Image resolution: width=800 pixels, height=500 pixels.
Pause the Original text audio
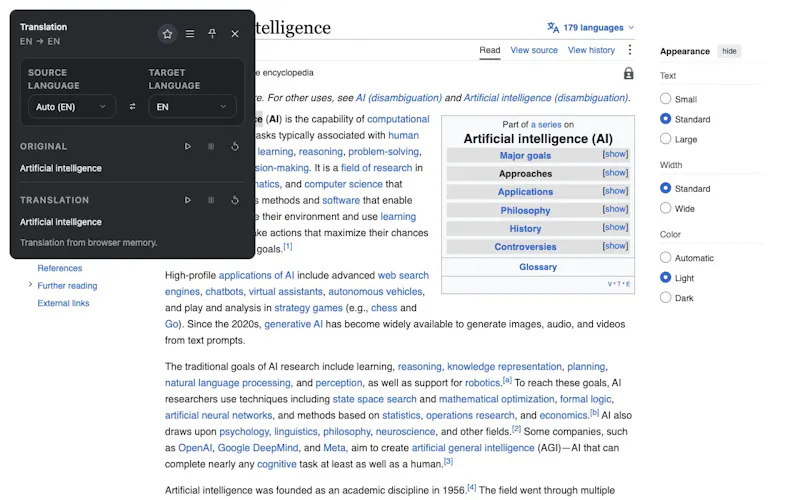click(x=211, y=146)
